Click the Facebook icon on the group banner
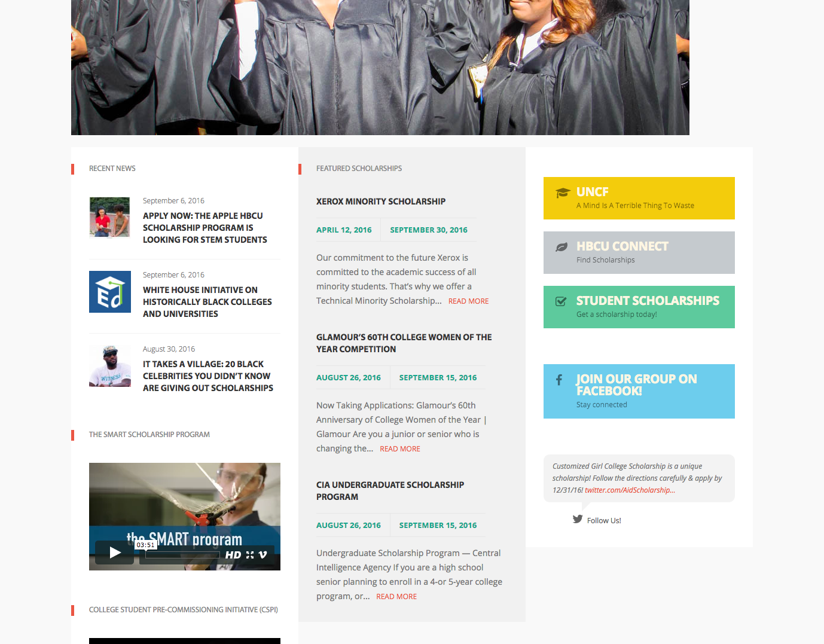The image size is (824, 644). pyautogui.click(x=559, y=379)
